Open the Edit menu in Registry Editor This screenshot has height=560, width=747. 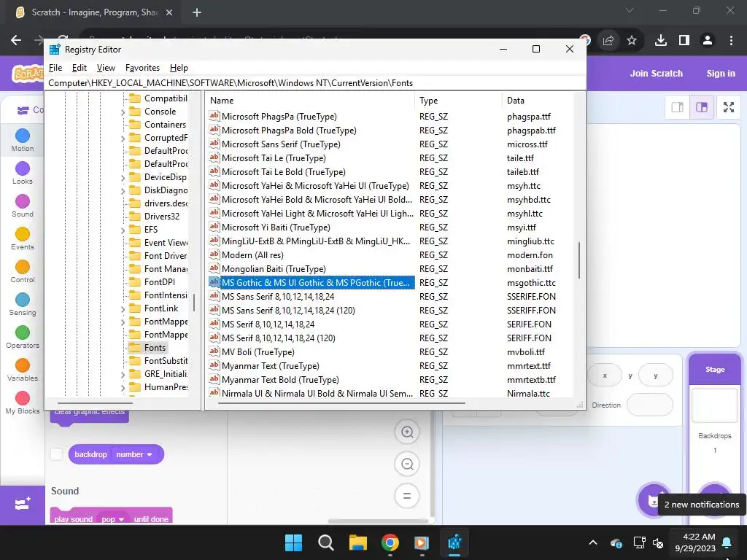(79, 68)
